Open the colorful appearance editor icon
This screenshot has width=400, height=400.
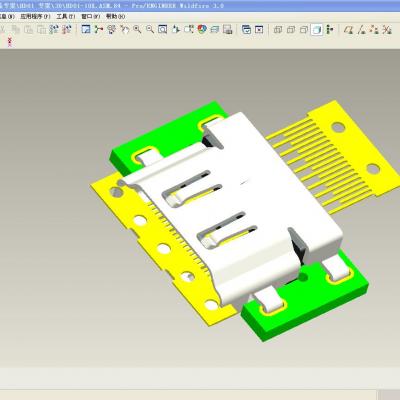[x=202, y=29]
